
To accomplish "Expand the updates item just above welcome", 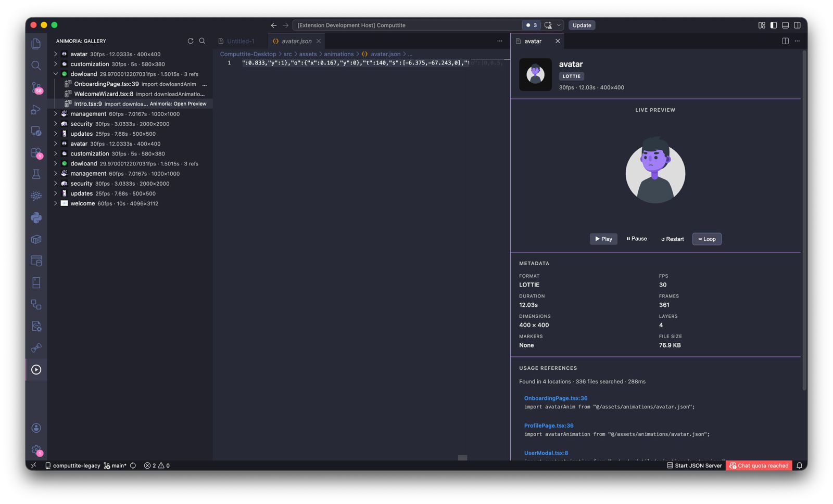I will [x=56, y=193].
